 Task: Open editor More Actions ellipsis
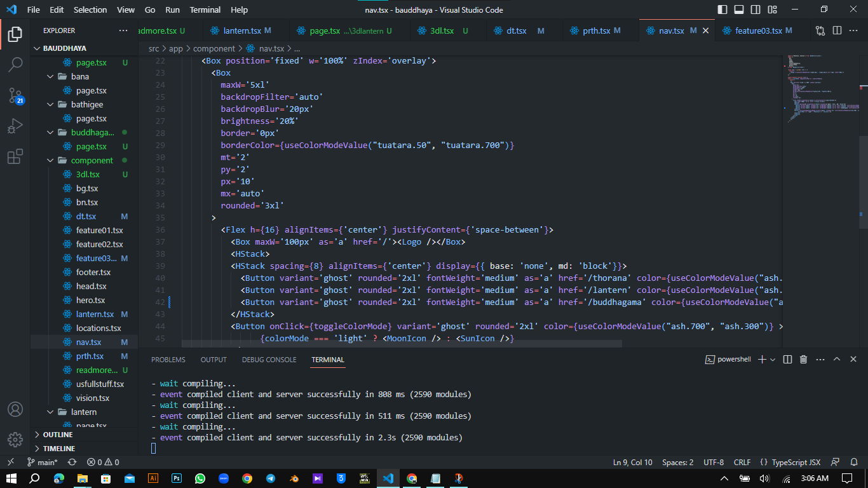(x=853, y=30)
